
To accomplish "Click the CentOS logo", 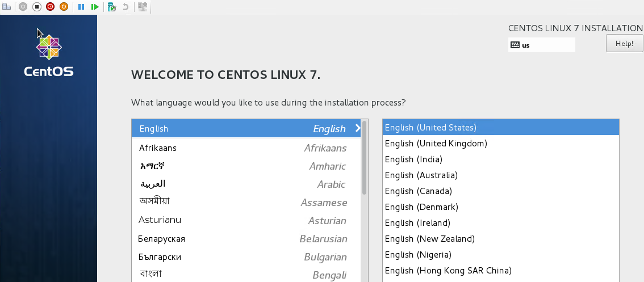I will coord(48,56).
